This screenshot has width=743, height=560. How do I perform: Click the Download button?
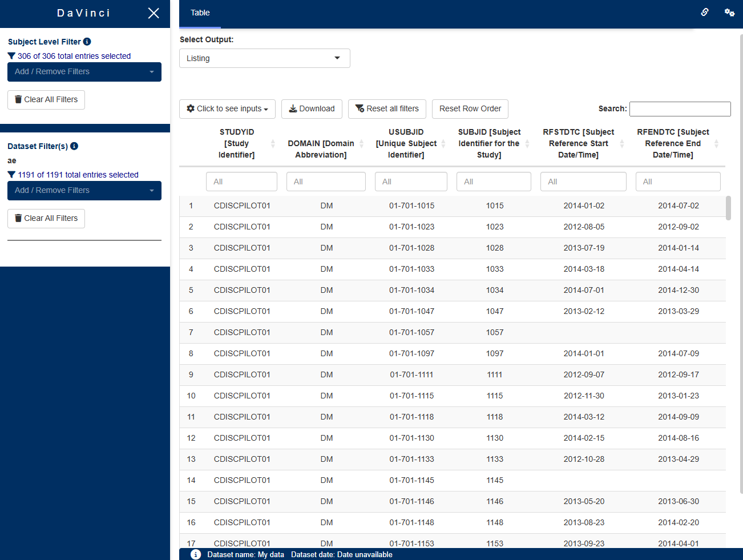point(312,109)
